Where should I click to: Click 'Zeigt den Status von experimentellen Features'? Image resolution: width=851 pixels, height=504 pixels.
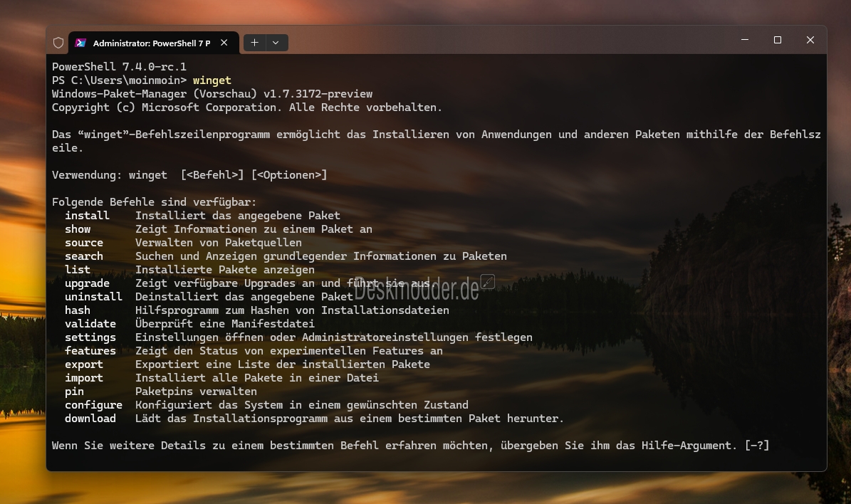point(288,351)
